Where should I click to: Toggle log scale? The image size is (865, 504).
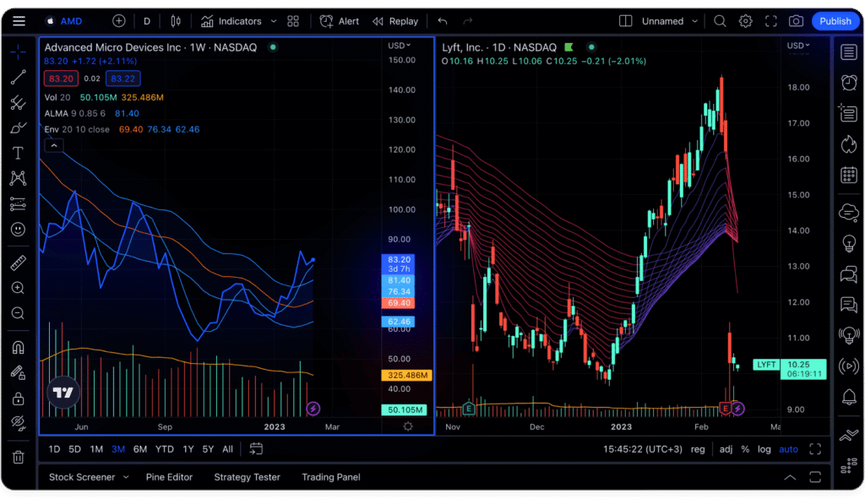764,449
